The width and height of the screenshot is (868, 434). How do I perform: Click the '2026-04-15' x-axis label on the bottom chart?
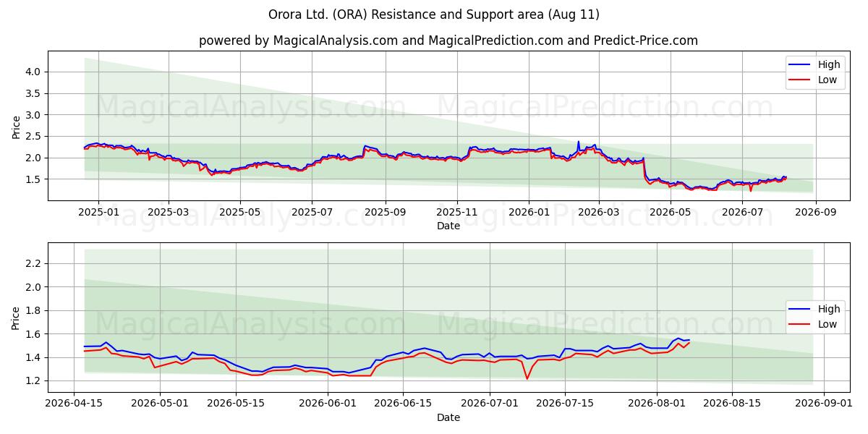75,404
